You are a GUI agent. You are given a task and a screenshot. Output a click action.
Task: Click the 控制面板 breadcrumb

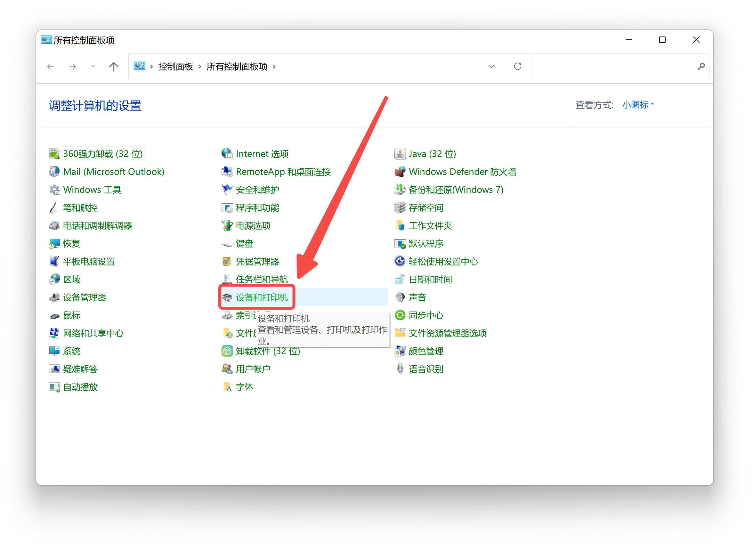(x=175, y=67)
